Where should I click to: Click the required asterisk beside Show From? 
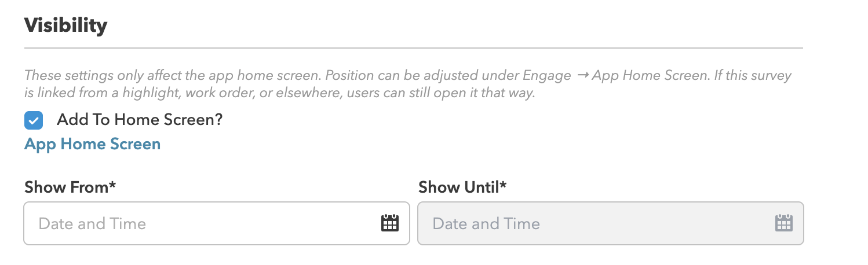click(112, 185)
